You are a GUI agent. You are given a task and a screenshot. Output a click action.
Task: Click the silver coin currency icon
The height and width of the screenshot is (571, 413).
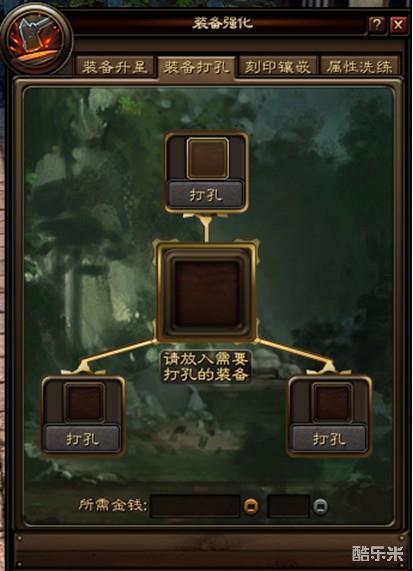click(320, 506)
